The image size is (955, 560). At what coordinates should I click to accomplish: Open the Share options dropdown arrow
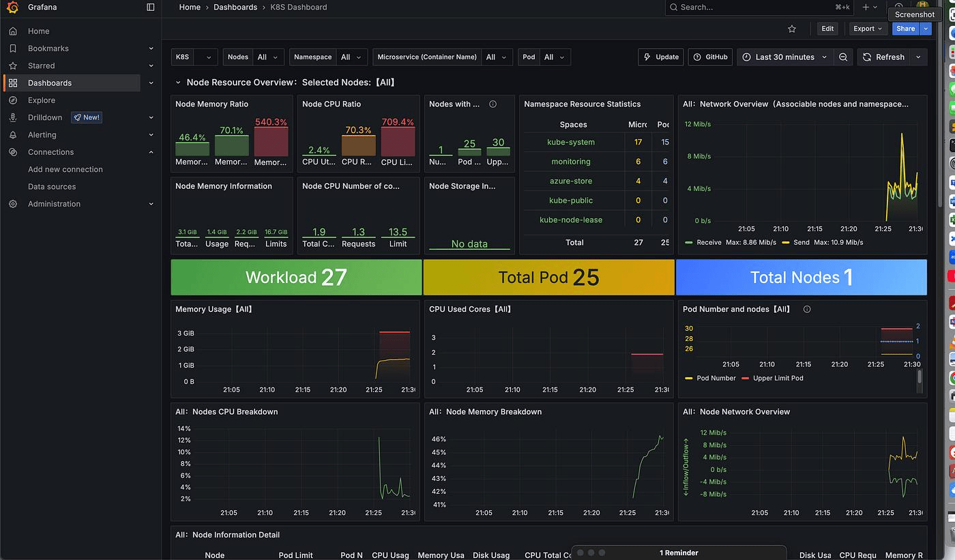point(926,29)
